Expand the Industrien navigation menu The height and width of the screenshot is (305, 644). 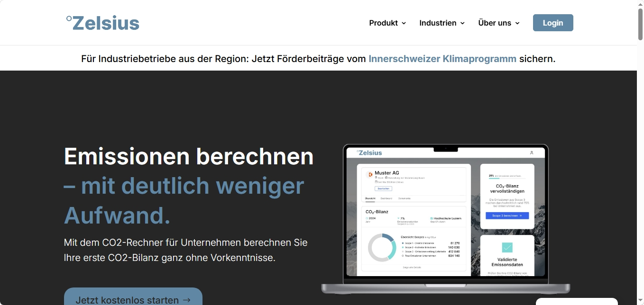click(x=442, y=23)
